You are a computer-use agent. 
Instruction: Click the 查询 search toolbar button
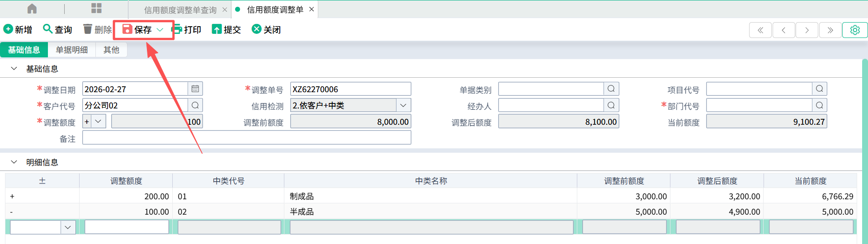click(x=57, y=29)
